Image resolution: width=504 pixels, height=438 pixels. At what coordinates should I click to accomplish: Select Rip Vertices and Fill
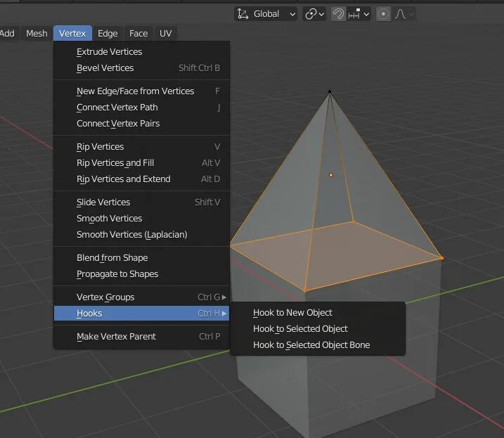[x=141, y=162]
